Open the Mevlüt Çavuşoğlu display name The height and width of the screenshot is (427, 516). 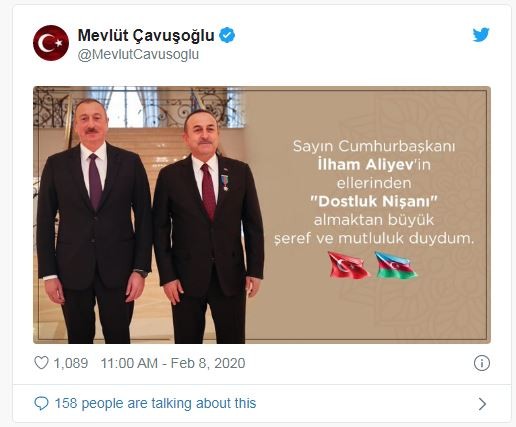click(146, 35)
